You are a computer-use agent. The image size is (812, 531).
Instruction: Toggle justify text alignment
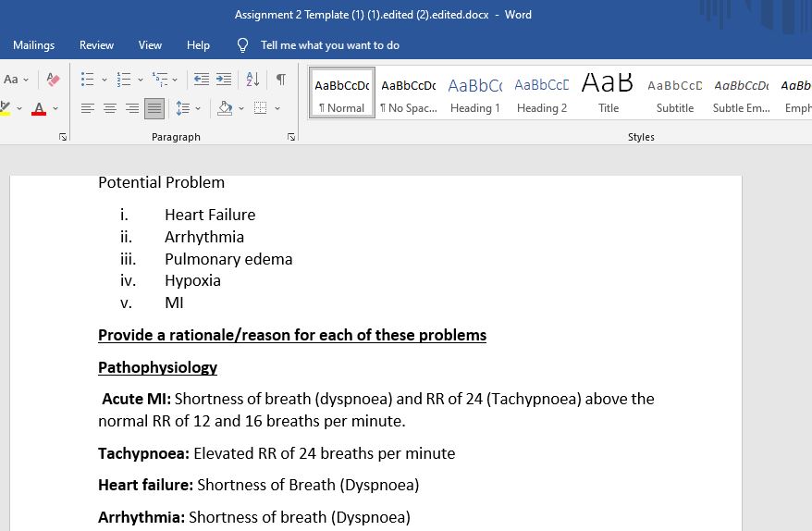(154, 108)
